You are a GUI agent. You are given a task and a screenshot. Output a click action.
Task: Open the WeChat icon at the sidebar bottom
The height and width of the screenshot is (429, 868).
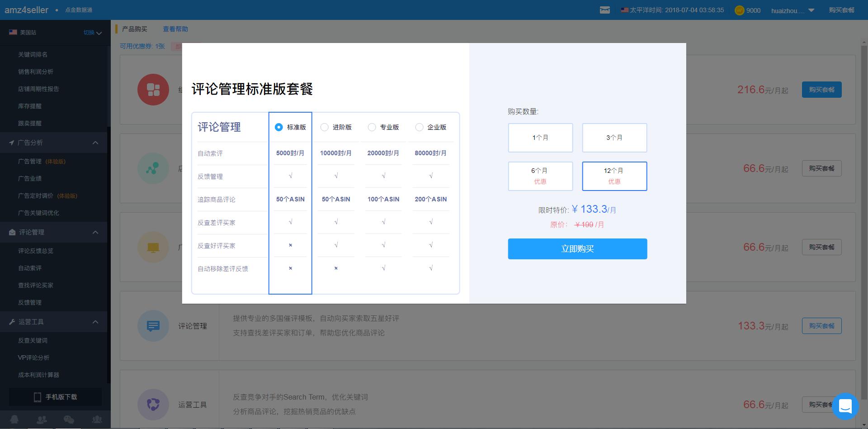(69, 420)
